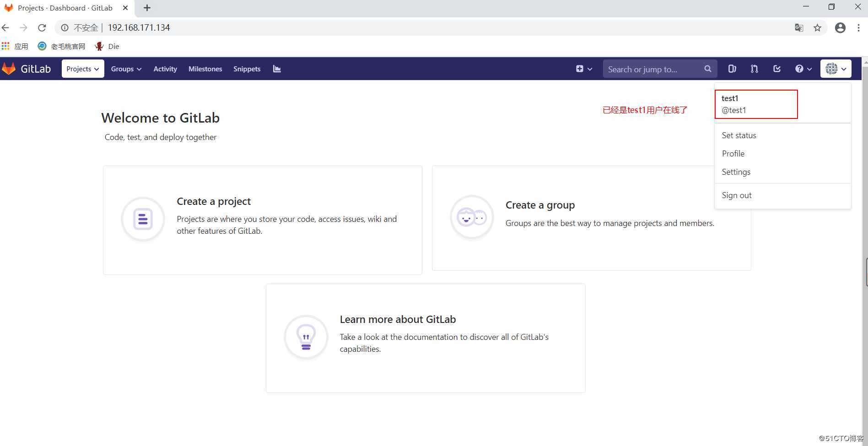
Task: Open Snippets in the navigation bar
Action: pyautogui.click(x=247, y=69)
